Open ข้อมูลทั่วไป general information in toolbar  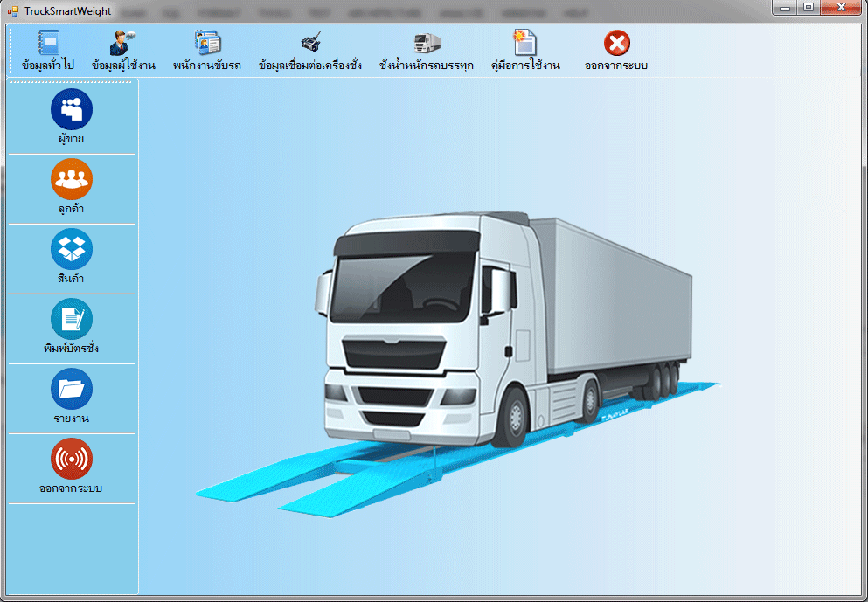pos(48,51)
